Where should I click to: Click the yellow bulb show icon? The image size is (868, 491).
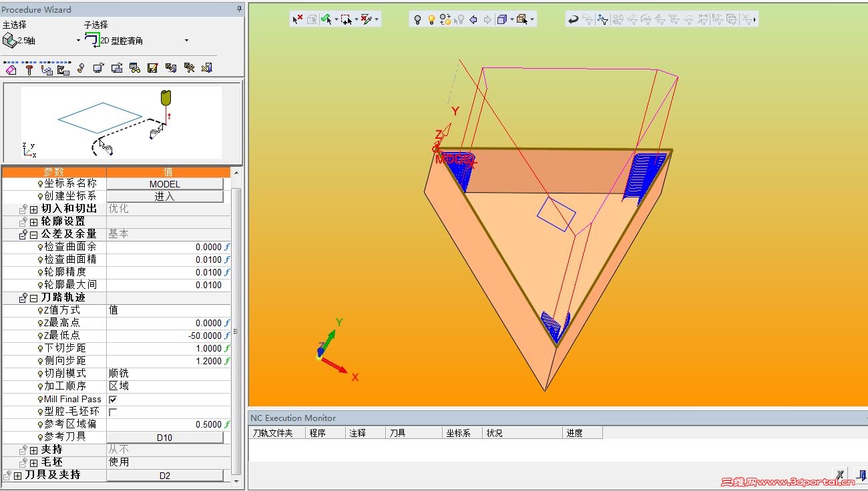(x=431, y=19)
